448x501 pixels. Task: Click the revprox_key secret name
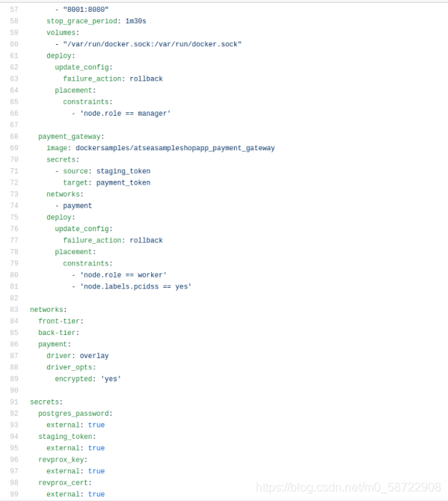click(61, 460)
